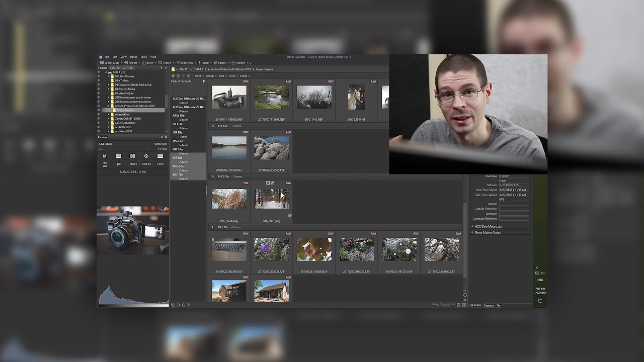Screen dimensions: 644x362
Task: Switch to the Organize tab
Action: tap(489, 305)
